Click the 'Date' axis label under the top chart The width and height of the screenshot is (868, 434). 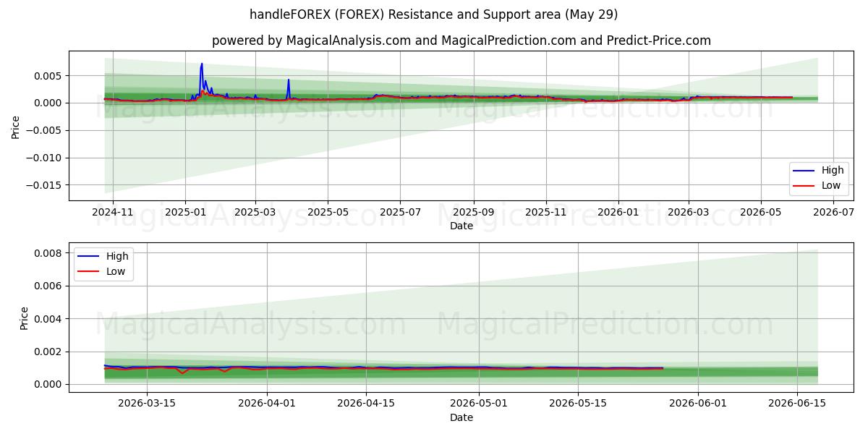461,226
